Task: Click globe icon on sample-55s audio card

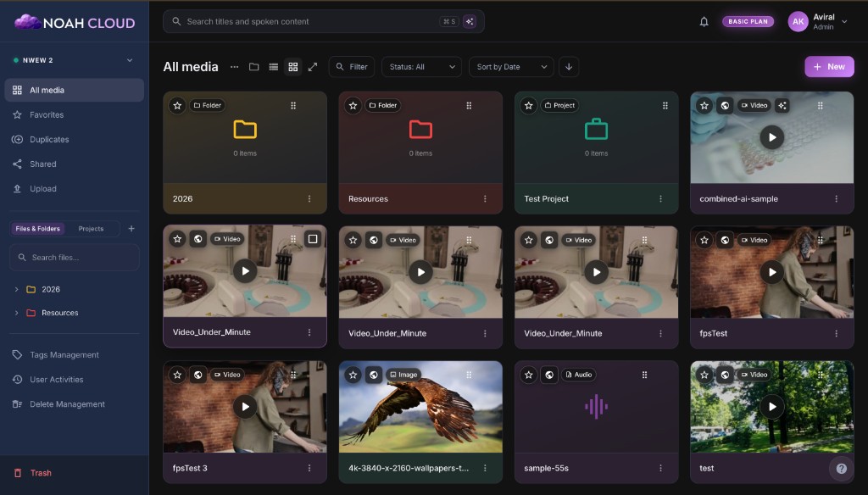Action: click(549, 375)
